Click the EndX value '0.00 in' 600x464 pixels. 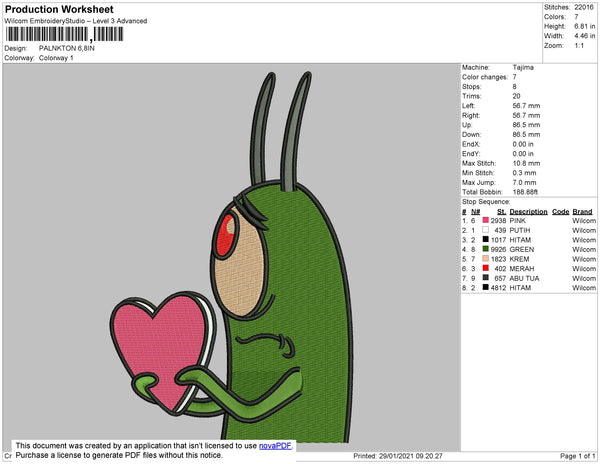[523, 144]
